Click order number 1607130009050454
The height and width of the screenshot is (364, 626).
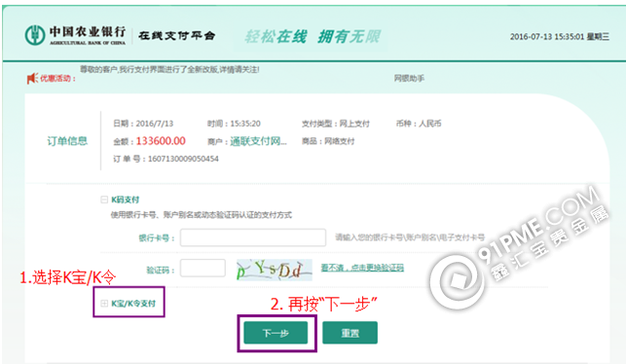tap(183, 159)
